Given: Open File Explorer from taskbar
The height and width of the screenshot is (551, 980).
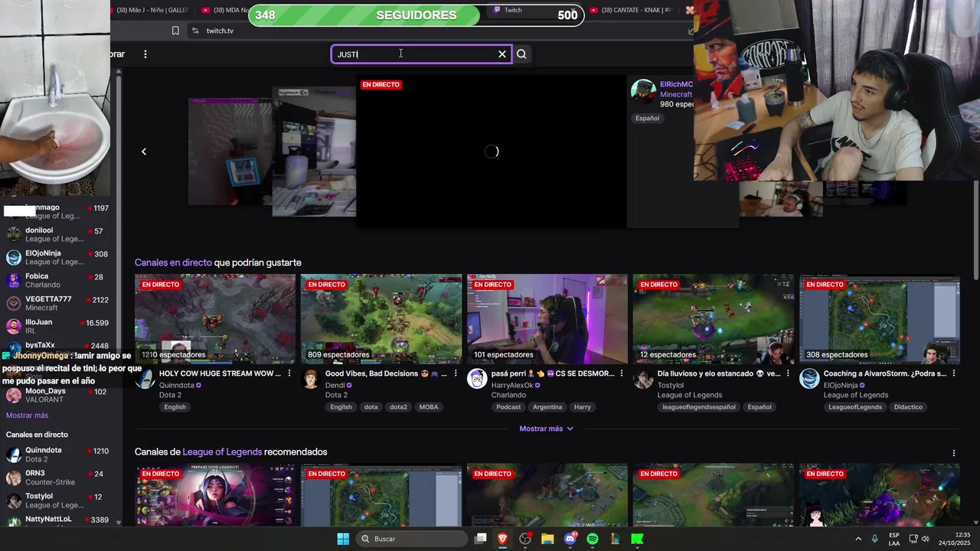Looking at the screenshot, I should click(x=547, y=539).
